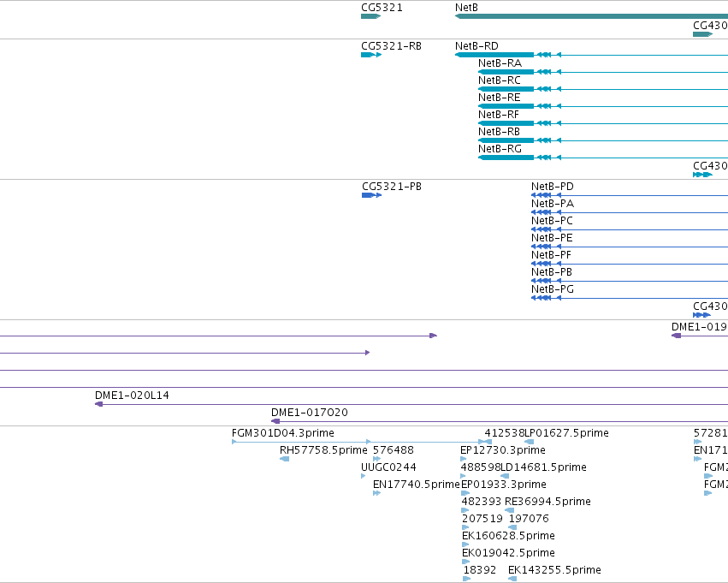Select the NetB-RG transcript exon bar
The width and height of the screenshot is (728, 583).
(x=506, y=158)
